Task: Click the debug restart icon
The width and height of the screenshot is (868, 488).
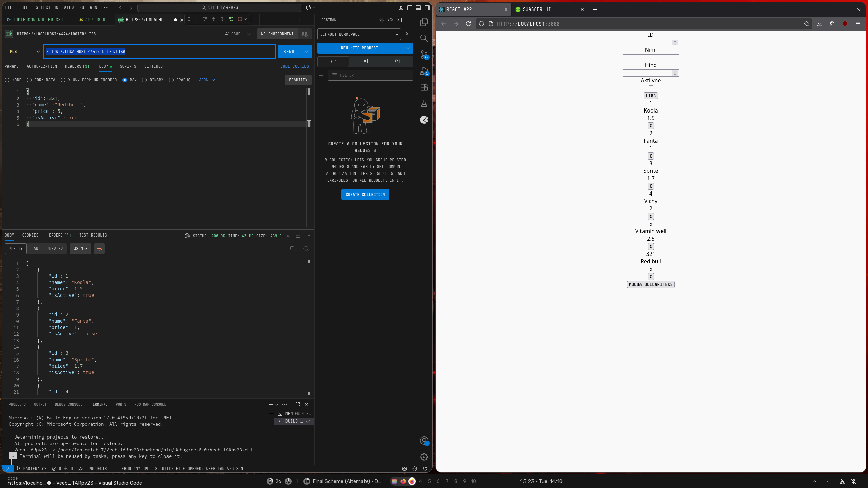Action: pyautogui.click(x=231, y=19)
